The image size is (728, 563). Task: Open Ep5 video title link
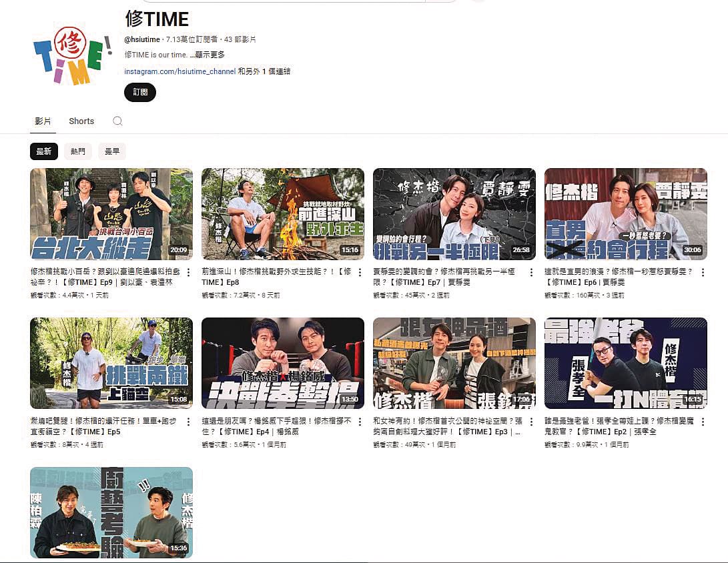pyautogui.click(x=103, y=426)
